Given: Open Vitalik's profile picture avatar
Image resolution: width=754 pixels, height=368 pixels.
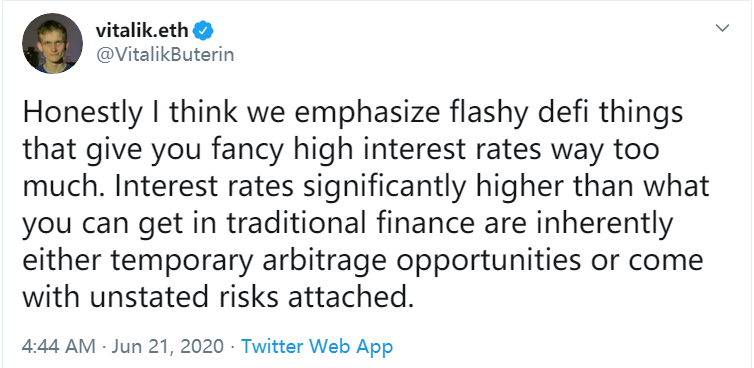Looking at the screenshot, I should [52, 43].
